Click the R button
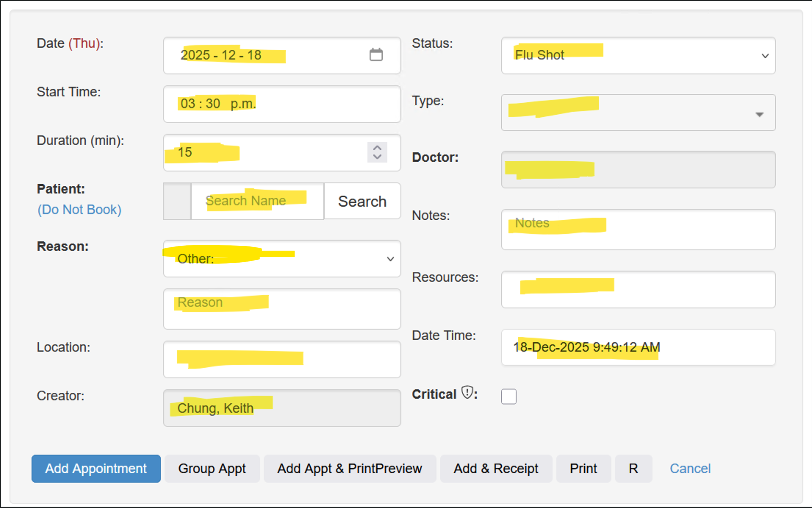Image resolution: width=812 pixels, height=508 pixels. (633, 469)
